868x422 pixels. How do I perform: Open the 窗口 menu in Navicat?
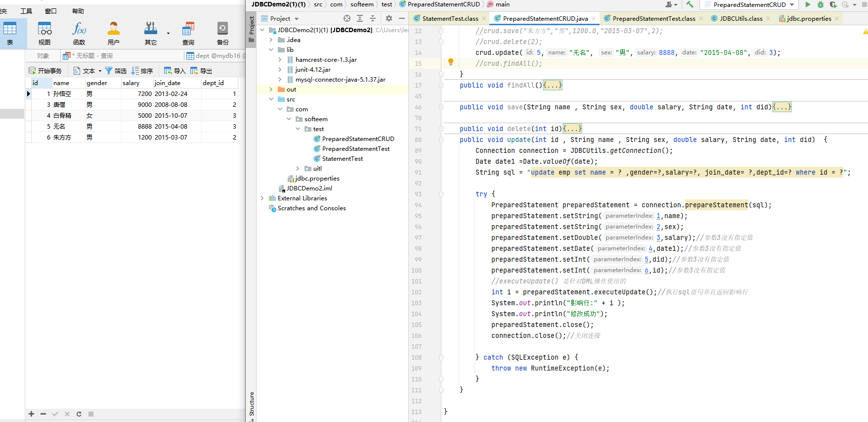[x=51, y=11]
